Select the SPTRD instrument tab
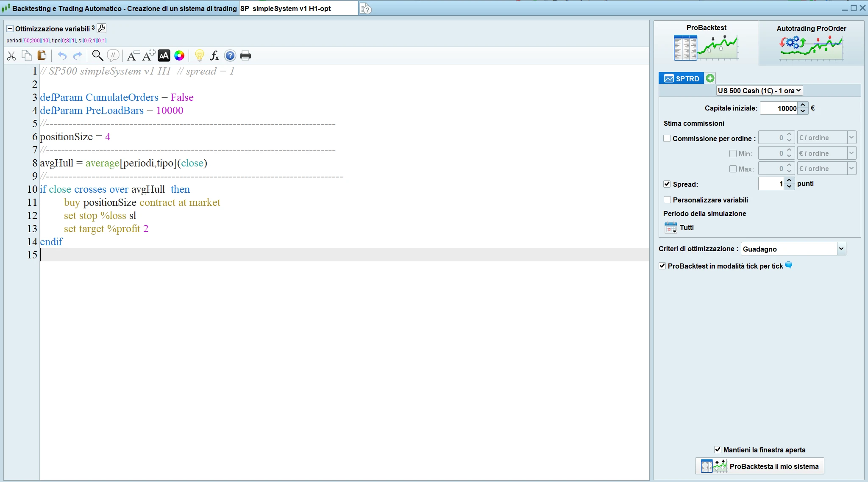This screenshot has height=482, width=868. point(682,78)
